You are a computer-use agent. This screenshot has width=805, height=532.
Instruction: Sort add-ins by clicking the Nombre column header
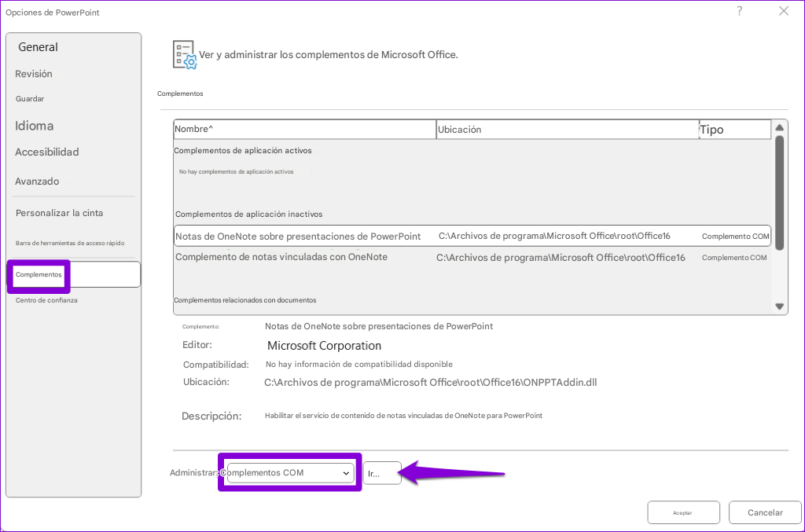(197, 128)
